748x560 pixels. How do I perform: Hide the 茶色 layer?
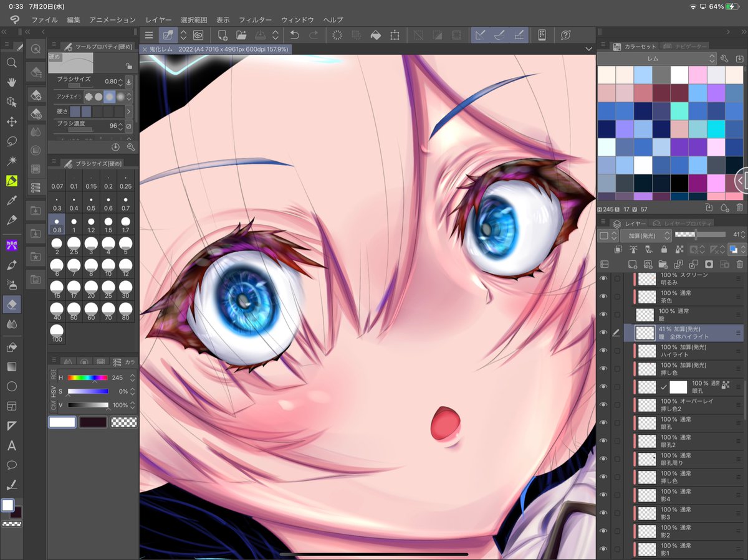[603, 297]
